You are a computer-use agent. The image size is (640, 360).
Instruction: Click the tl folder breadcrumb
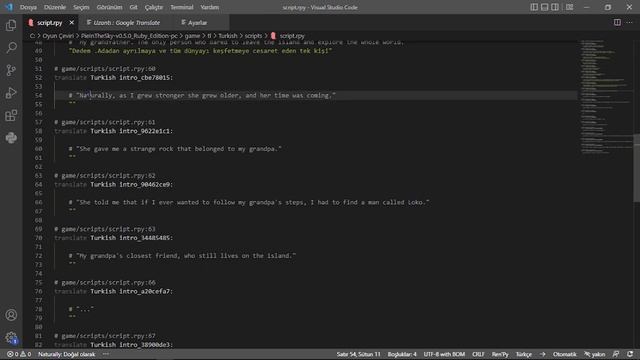pos(209,36)
